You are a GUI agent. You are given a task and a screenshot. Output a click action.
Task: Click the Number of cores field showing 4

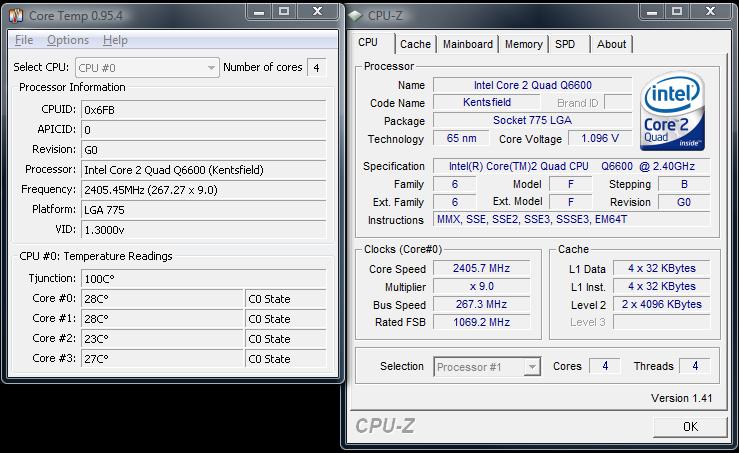tap(316, 68)
